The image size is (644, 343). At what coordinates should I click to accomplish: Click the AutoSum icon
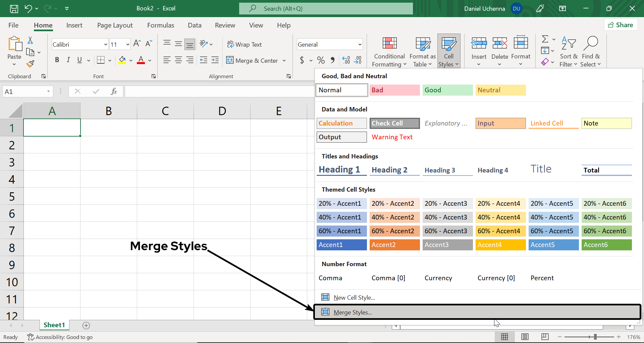pos(544,39)
